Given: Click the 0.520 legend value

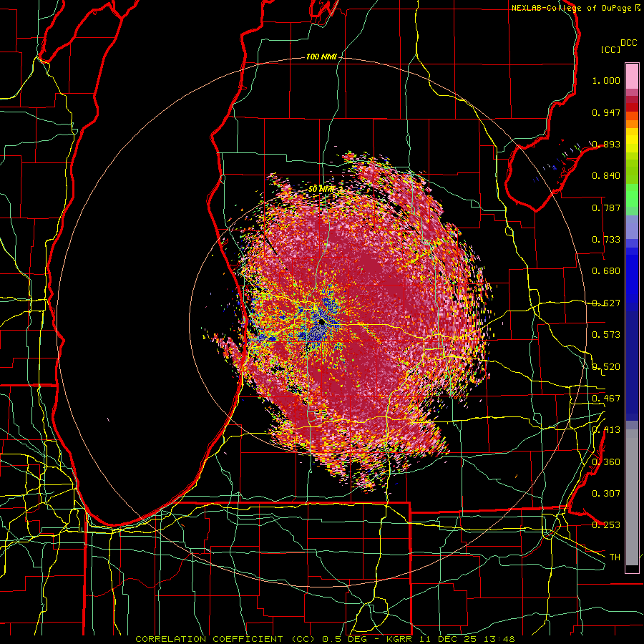Looking at the screenshot, I should (x=606, y=367).
